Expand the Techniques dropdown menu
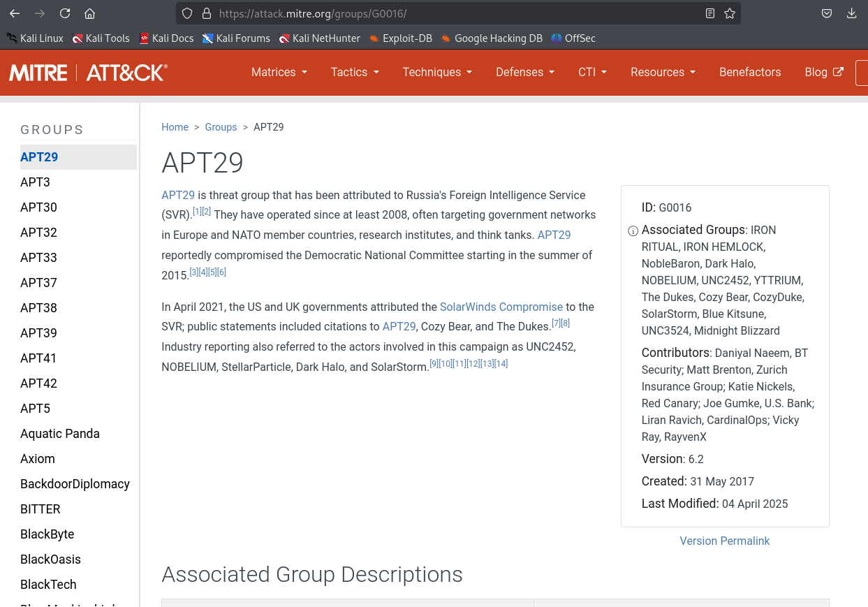 (437, 72)
